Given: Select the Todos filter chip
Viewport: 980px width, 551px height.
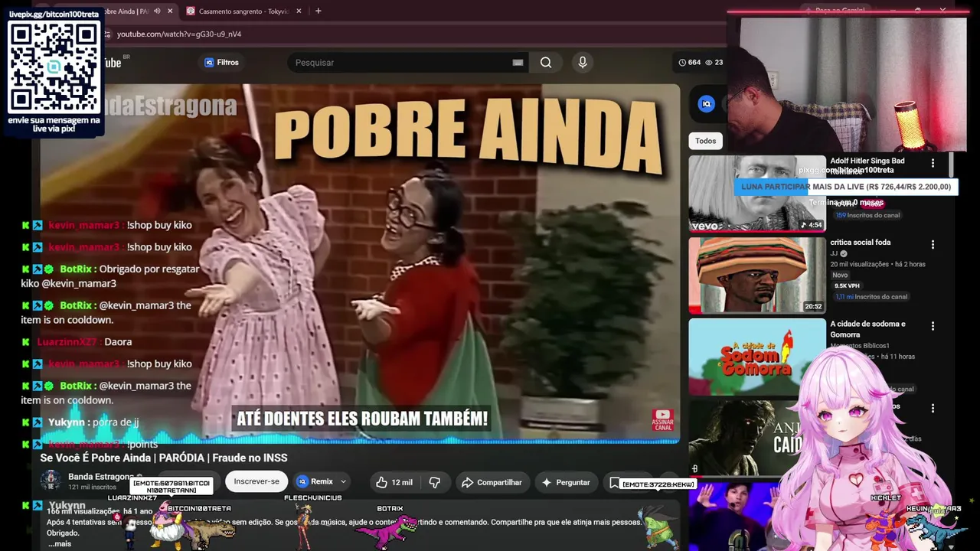Looking at the screenshot, I should (705, 141).
